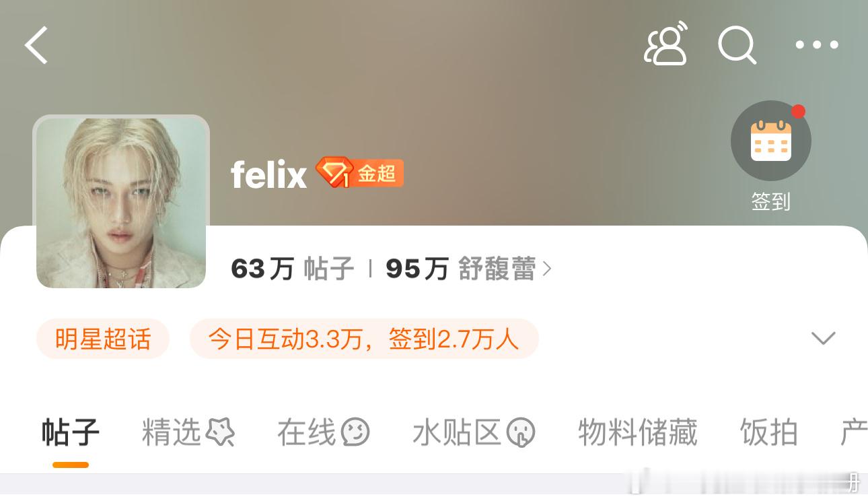
Task: Open the 饭拍 tab
Action: pos(769,432)
